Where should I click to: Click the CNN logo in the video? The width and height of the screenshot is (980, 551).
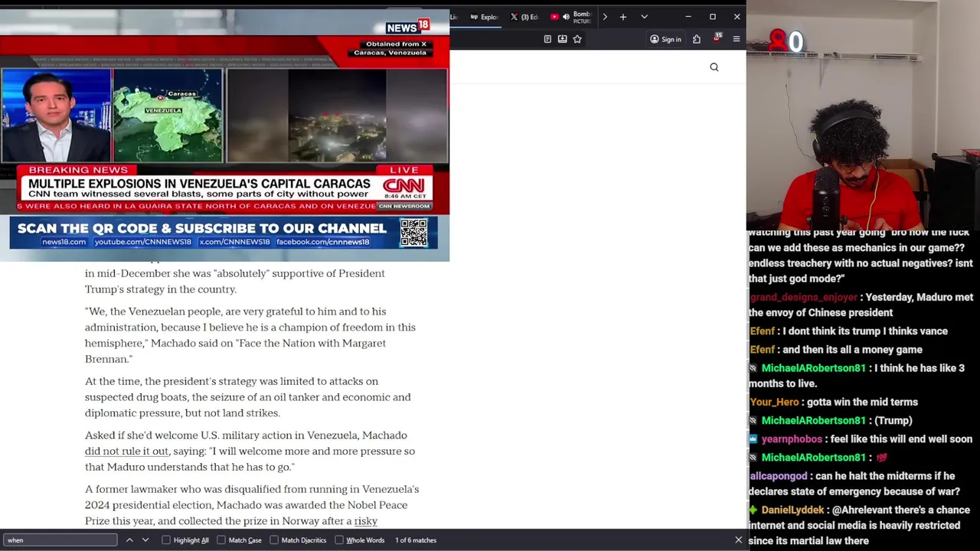403,186
